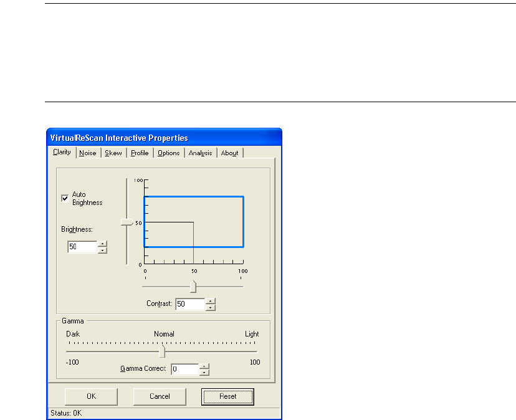
Task: Increase Contrast with the up arrow
Action: point(211,301)
